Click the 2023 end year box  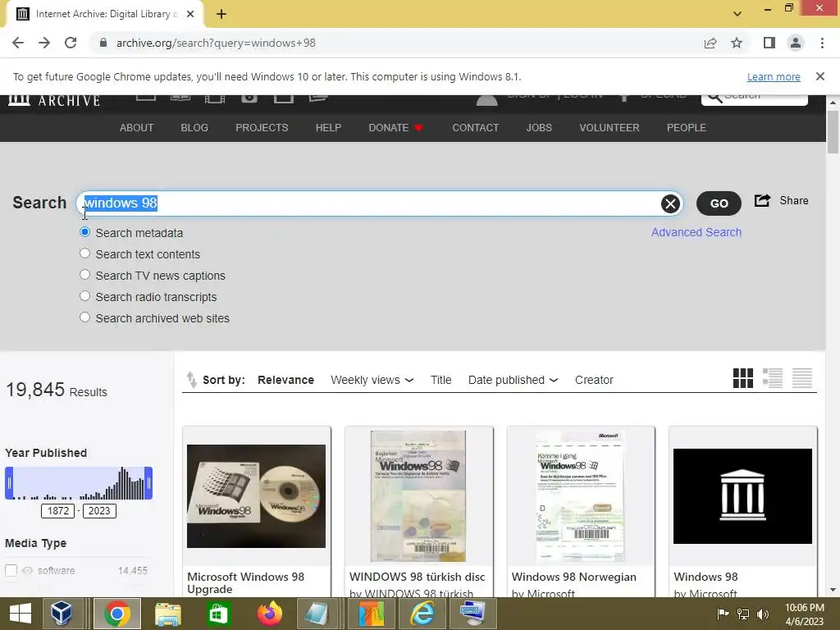pyautogui.click(x=99, y=510)
